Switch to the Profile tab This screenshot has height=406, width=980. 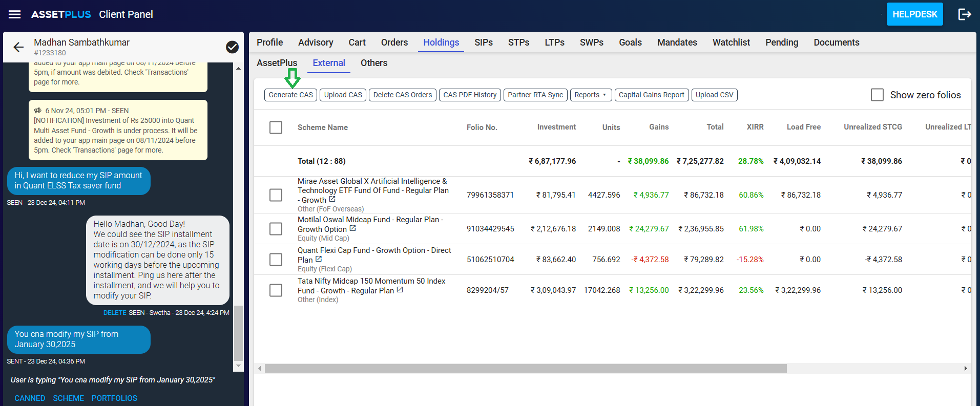pos(270,42)
